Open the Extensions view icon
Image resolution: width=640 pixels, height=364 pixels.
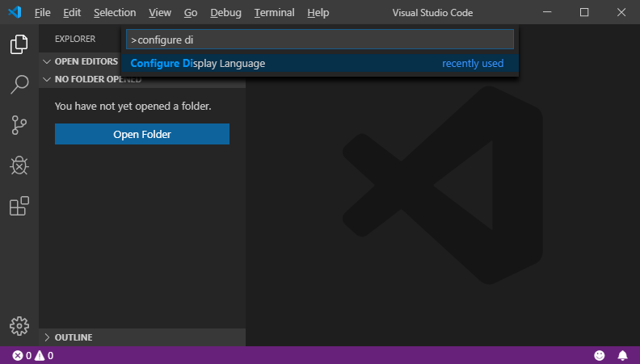tap(19, 206)
